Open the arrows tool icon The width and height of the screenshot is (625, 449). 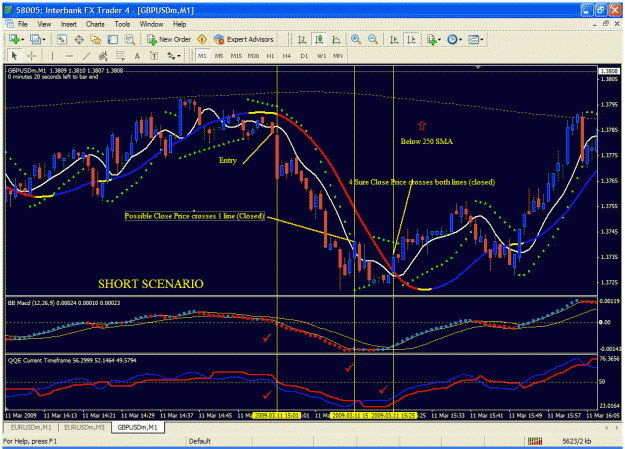(x=171, y=56)
